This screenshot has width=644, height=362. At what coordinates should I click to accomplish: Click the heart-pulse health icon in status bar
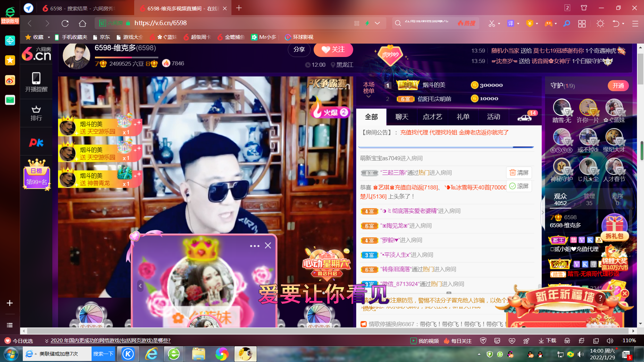pyautogui.click(x=512, y=341)
